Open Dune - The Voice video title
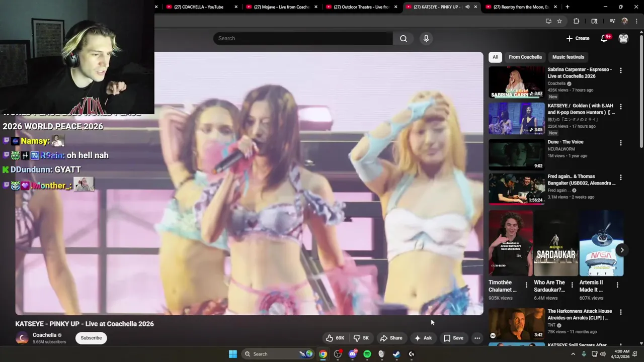Viewport: 644px width, 362px height. coord(566,142)
